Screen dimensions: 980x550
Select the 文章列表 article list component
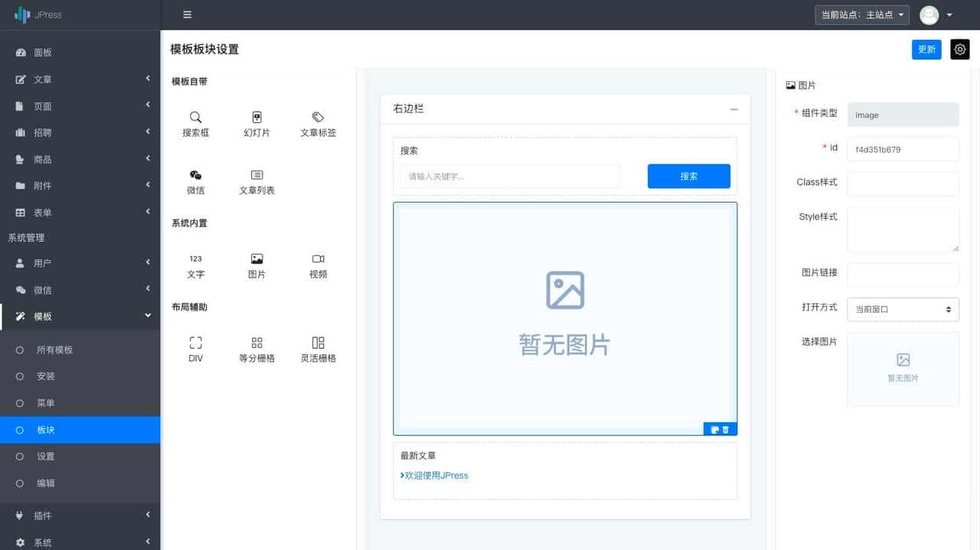(256, 181)
